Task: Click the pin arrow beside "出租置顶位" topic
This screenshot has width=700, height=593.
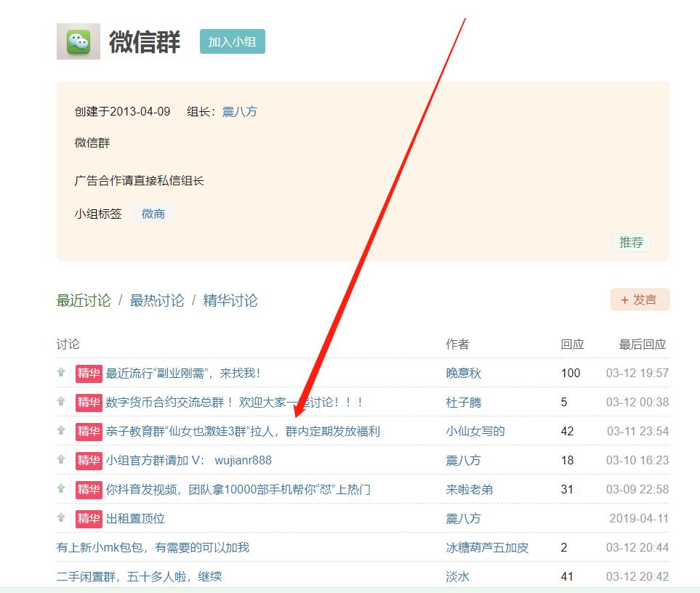Action: pos(60,518)
